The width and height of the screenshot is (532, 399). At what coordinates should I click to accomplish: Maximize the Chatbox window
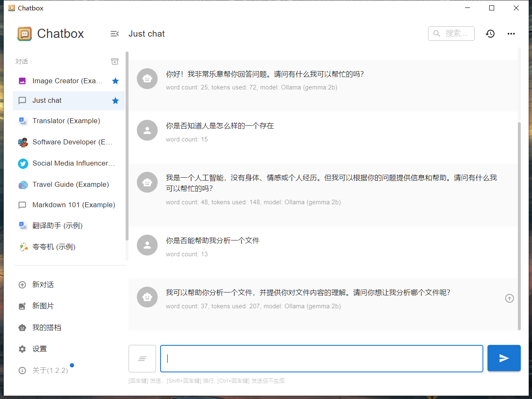click(x=492, y=8)
